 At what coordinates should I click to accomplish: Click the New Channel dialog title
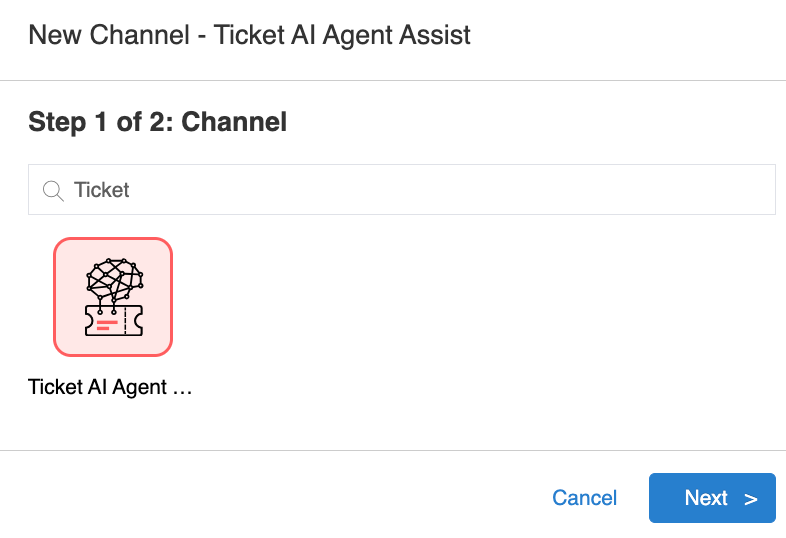coord(249,36)
